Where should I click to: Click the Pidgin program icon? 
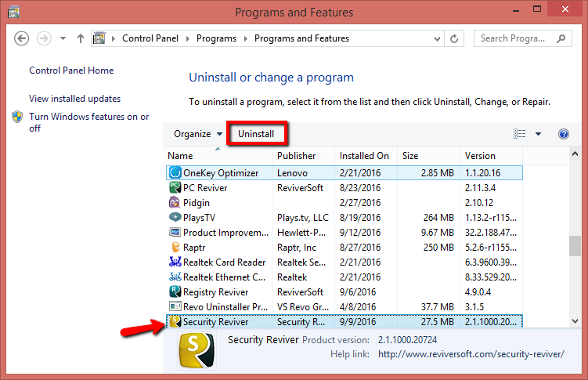click(175, 203)
